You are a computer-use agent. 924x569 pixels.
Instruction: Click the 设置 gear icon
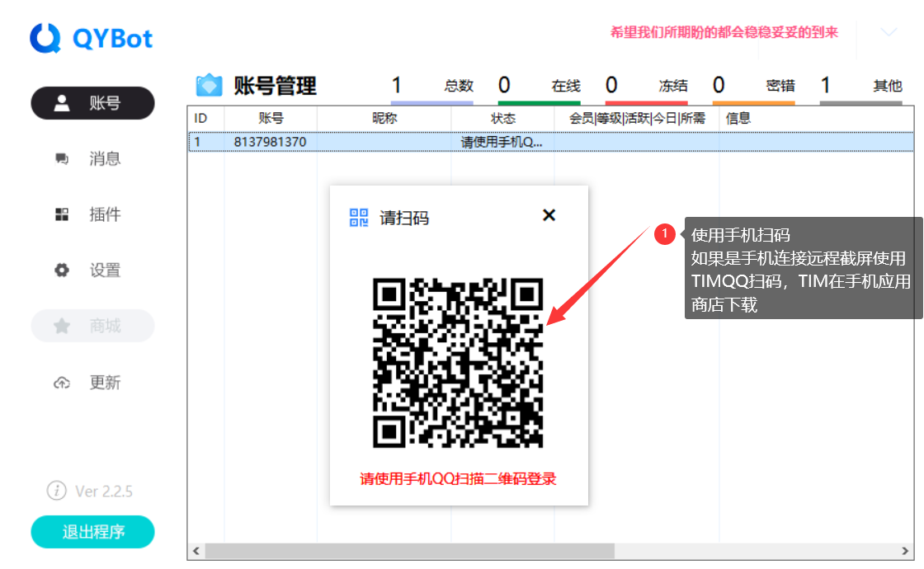click(62, 270)
